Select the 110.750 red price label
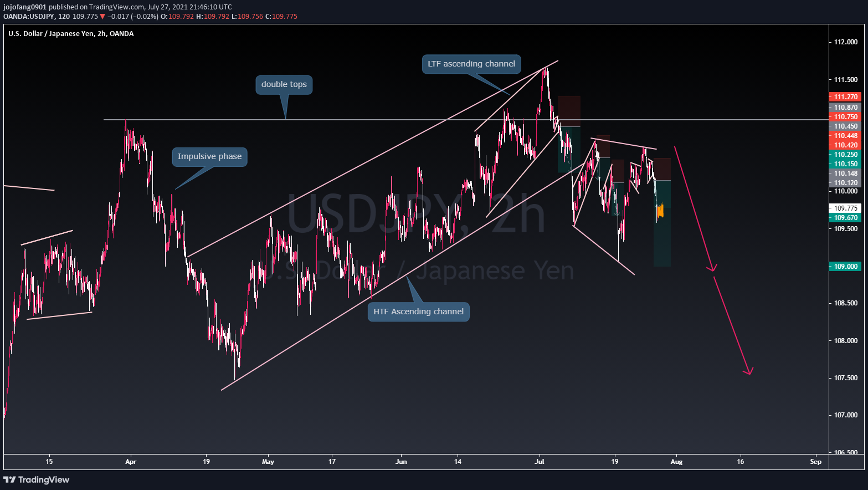Image resolution: width=868 pixels, height=490 pixels. pos(845,116)
